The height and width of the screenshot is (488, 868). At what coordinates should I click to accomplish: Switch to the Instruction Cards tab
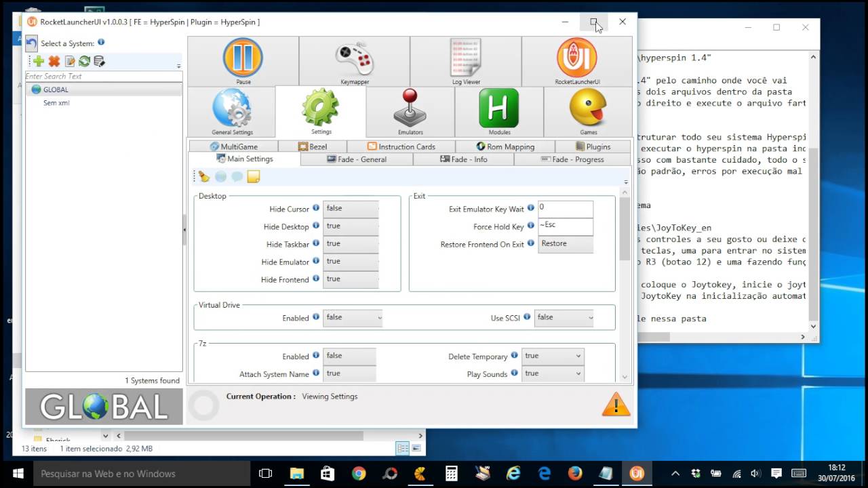(x=401, y=146)
